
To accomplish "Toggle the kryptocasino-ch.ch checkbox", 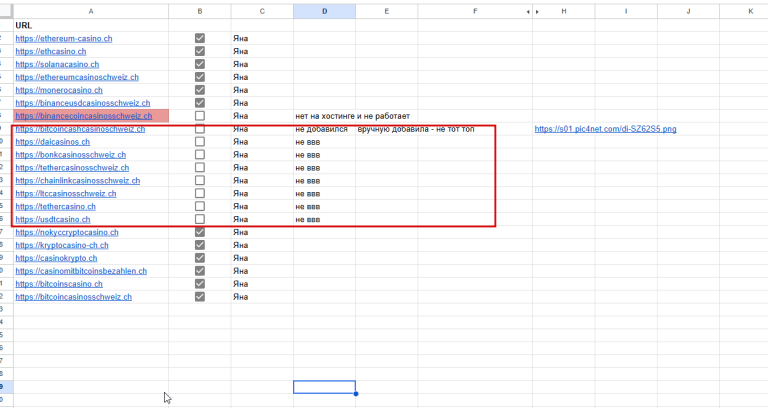I will pos(200,245).
